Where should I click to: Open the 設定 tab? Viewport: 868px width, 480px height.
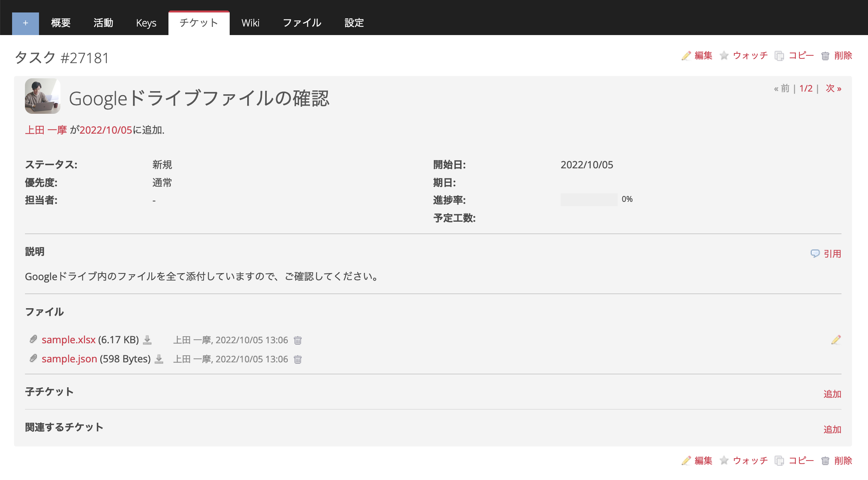(354, 23)
